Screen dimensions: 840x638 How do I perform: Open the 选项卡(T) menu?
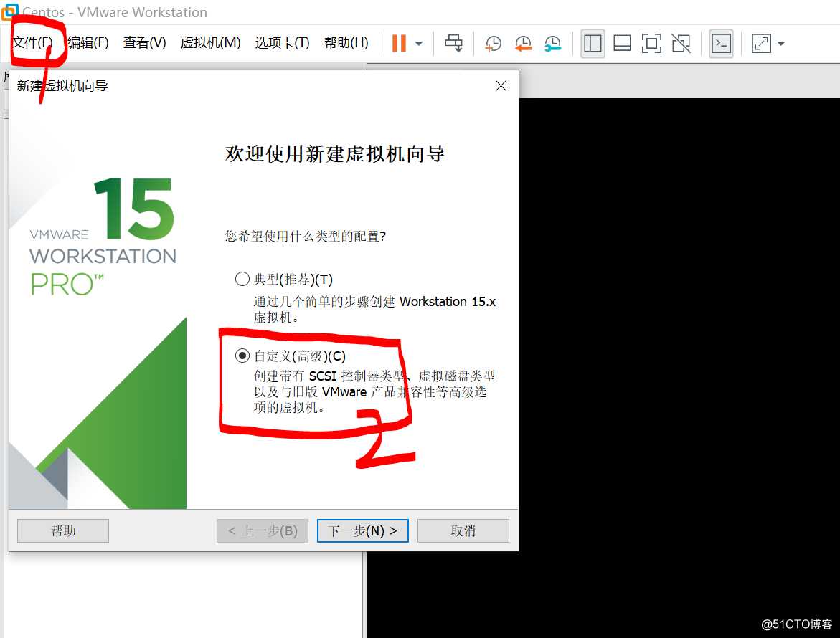tap(283, 42)
